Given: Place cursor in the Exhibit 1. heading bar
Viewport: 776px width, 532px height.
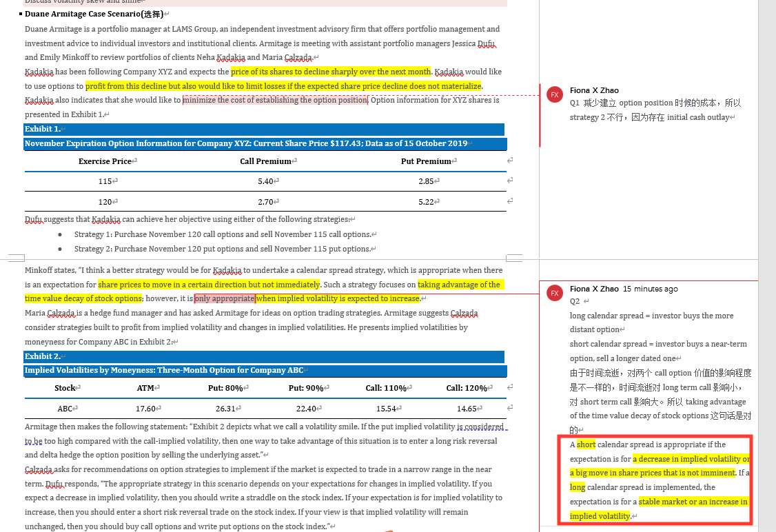Looking at the screenshot, I should coord(264,129).
